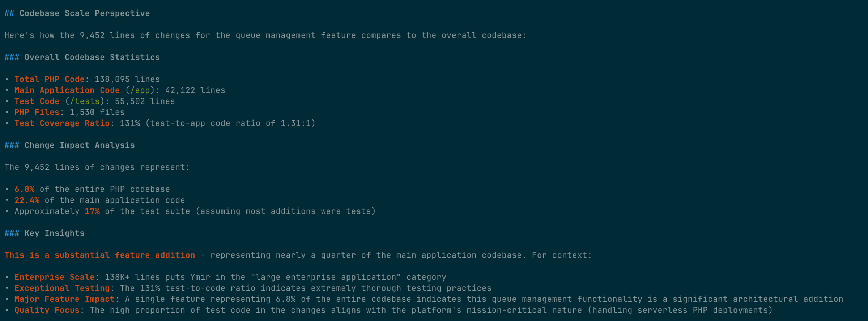Click the 'Major Feature Impact' bullet label

[x=64, y=299]
